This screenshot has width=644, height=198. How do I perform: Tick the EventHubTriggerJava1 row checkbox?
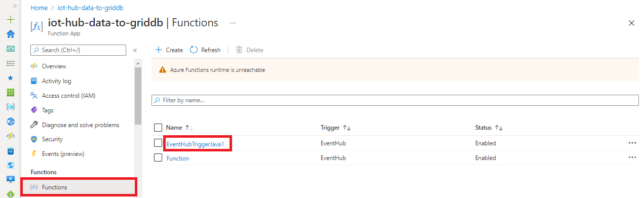point(158,143)
